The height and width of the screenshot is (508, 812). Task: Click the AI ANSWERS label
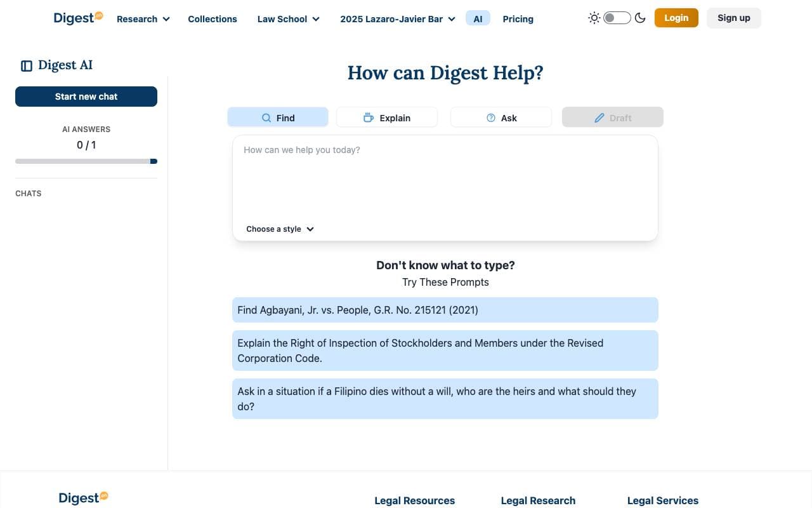[86, 130]
